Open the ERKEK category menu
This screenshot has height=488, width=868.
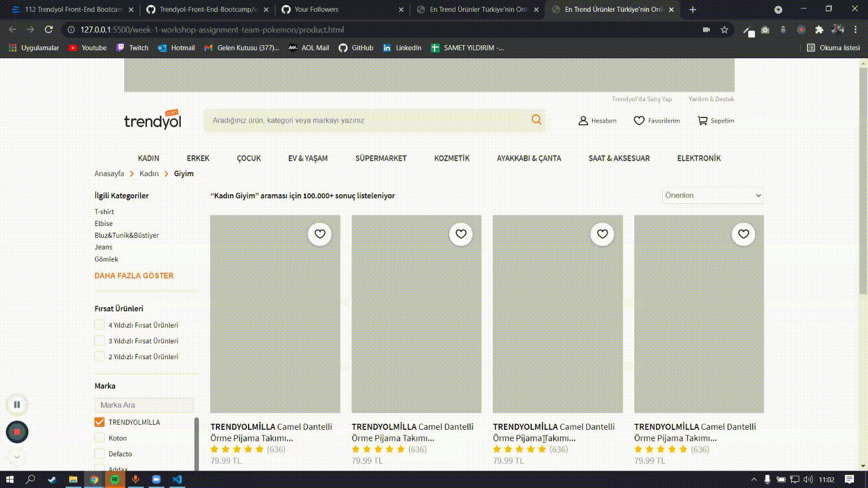tap(198, 158)
